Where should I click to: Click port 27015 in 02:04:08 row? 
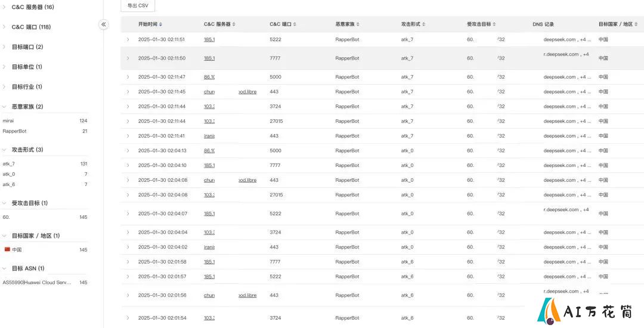coord(277,195)
